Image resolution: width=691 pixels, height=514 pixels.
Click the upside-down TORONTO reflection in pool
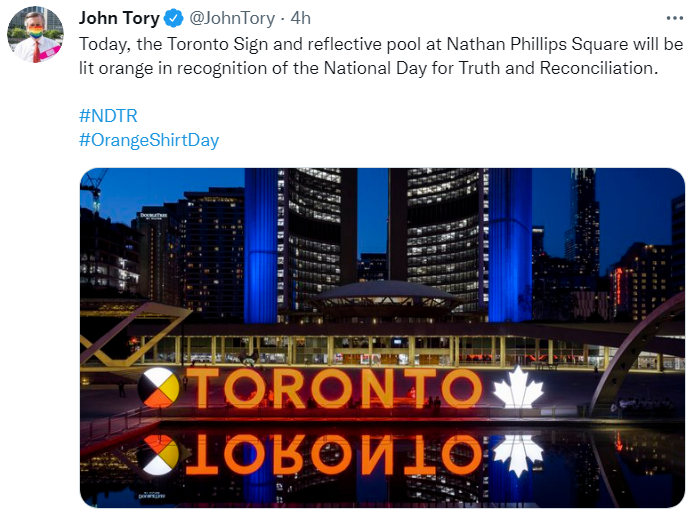334,454
